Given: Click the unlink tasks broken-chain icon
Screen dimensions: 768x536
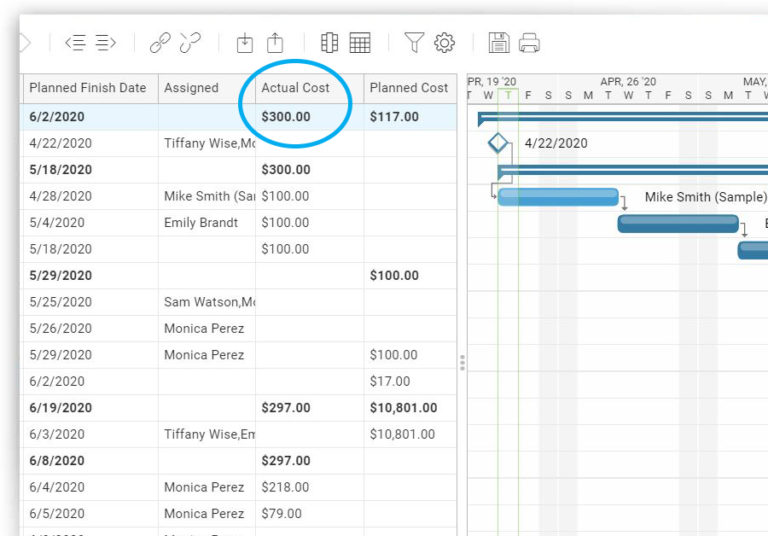Looking at the screenshot, I should 190,43.
